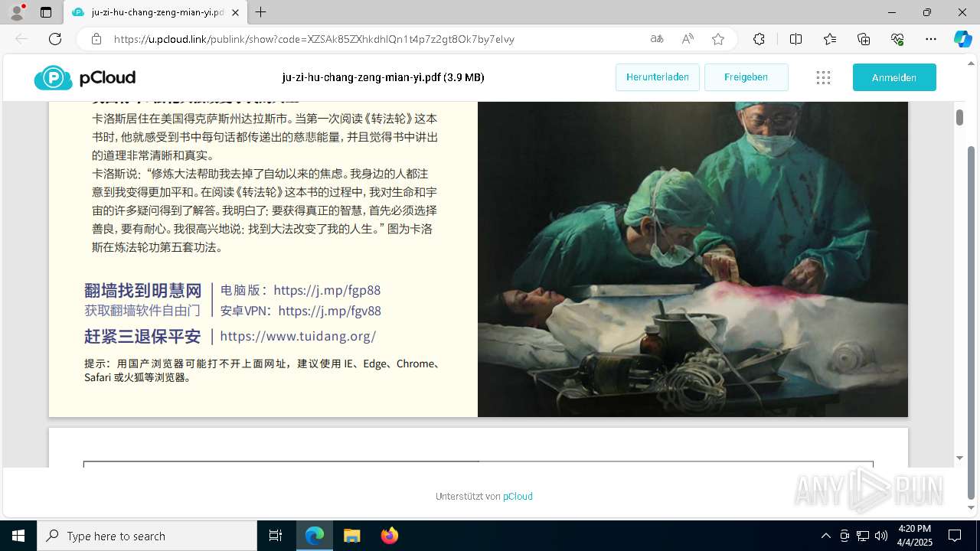The image size is (980, 551).
Task: Click the site info lock icon
Action: click(x=96, y=39)
